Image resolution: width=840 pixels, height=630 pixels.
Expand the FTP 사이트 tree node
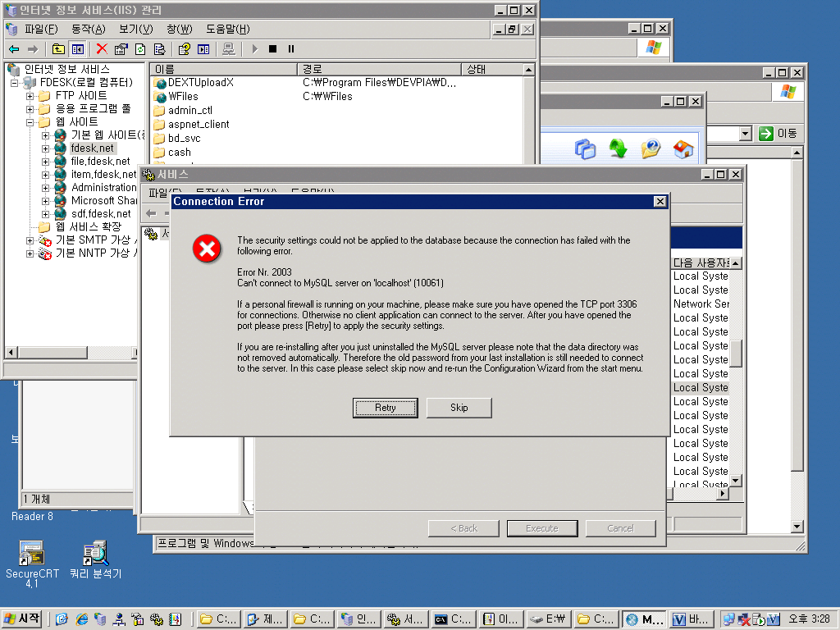(30, 96)
